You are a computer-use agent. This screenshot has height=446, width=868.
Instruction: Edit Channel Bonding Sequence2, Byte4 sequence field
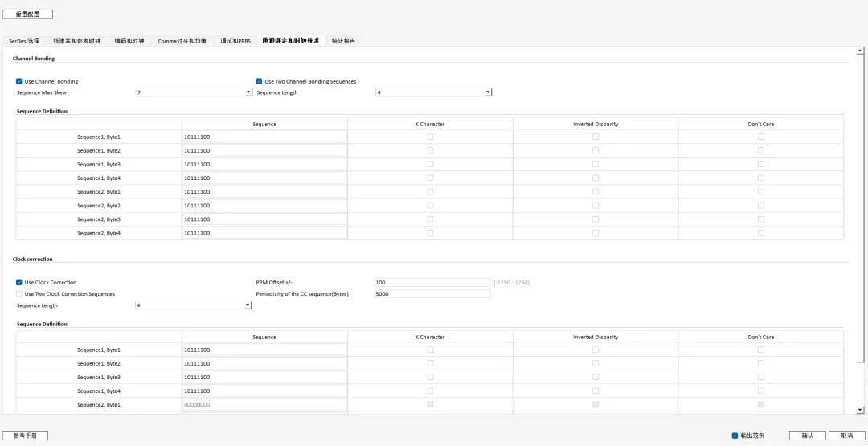pyautogui.click(x=264, y=233)
